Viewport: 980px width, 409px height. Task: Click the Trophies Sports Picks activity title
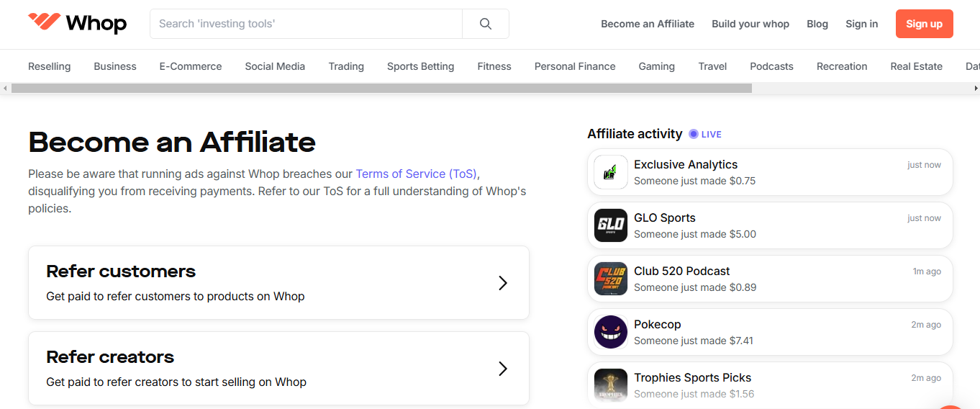(x=693, y=377)
